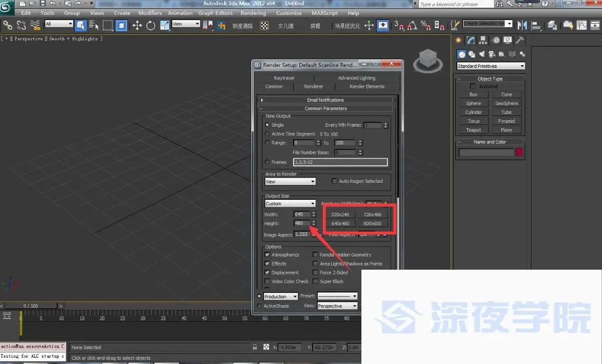Select the Frames radio button
Viewport: 602px width, 364px height.
click(267, 162)
